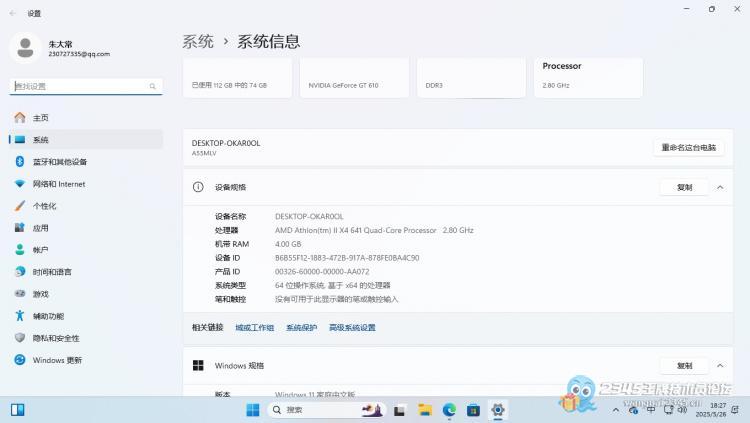Open 辅助功能 accessibility settings
Image resolution: width=750 pixels, height=423 pixels.
tap(86, 316)
